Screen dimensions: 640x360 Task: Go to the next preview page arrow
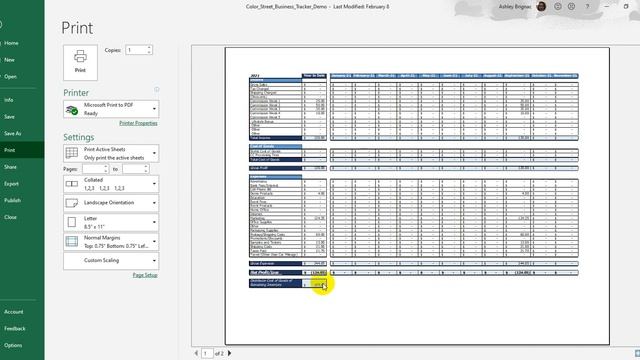pos(229,353)
